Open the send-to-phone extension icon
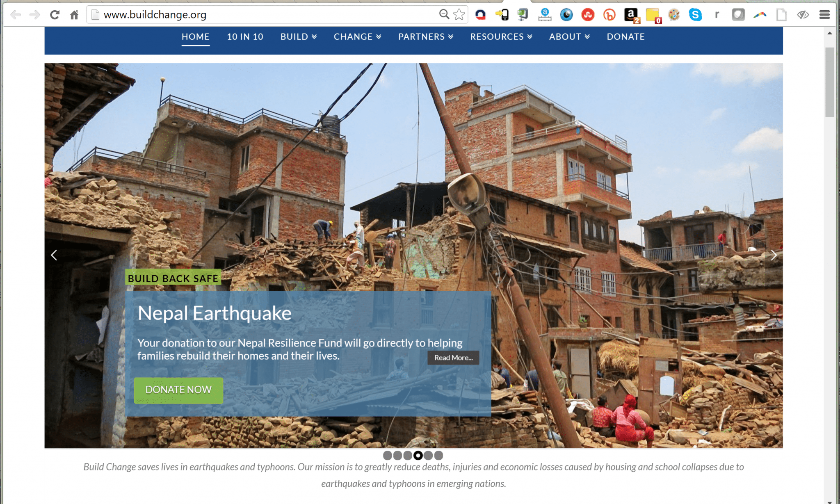840x504 pixels. click(502, 15)
